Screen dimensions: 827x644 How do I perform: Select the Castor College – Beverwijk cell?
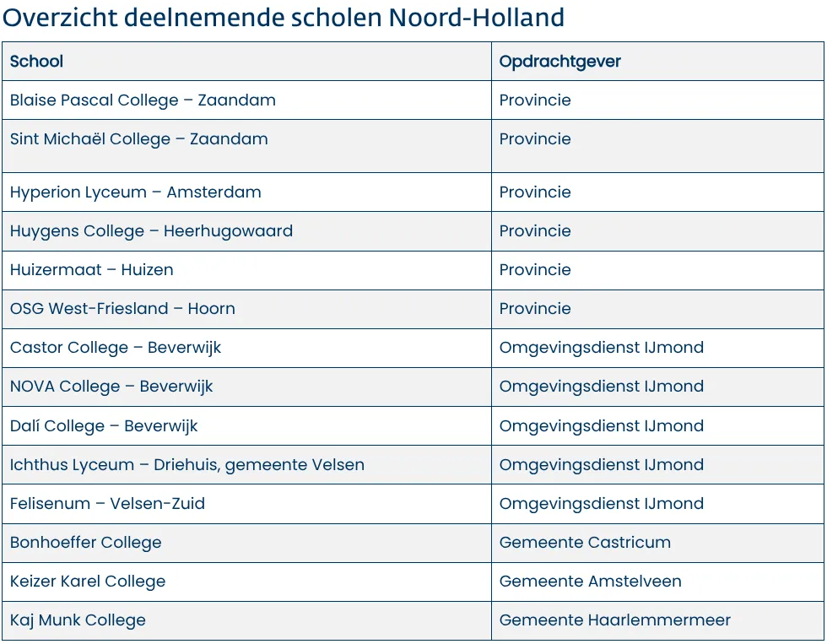tap(116, 348)
